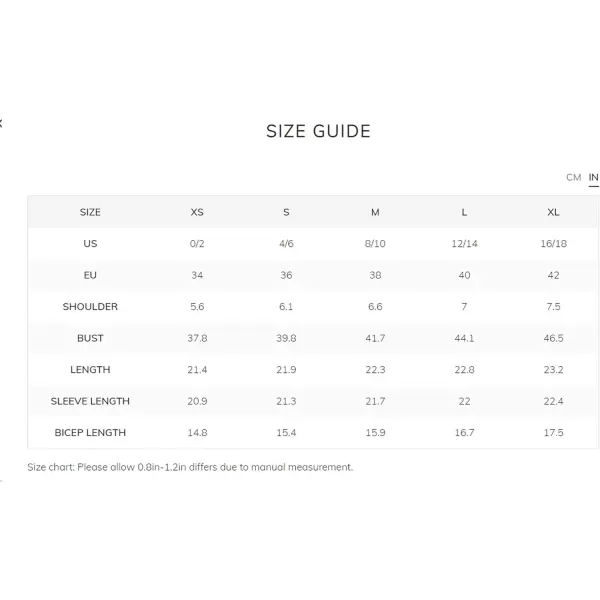600x600 pixels.
Task: Click the manual measurement note text
Action: point(190,467)
